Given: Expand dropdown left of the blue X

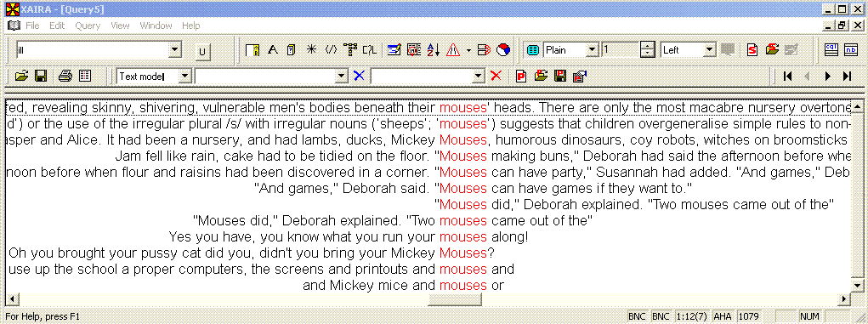Looking at the screenshot, I should (x=342, y=77).
